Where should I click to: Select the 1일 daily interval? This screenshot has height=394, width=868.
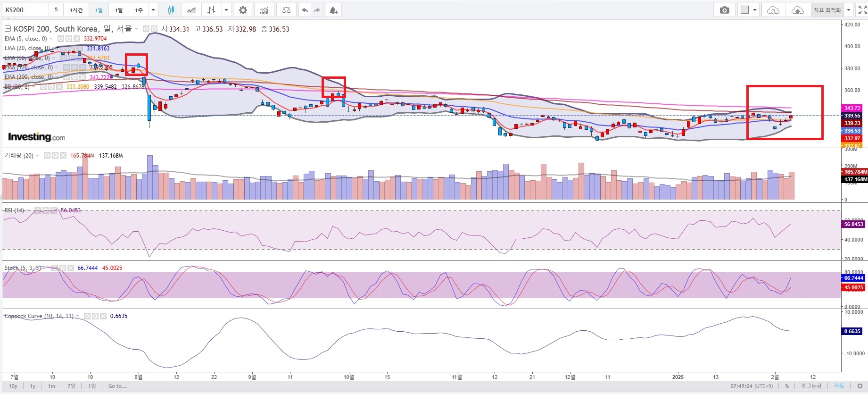click(x=99, y=10)
